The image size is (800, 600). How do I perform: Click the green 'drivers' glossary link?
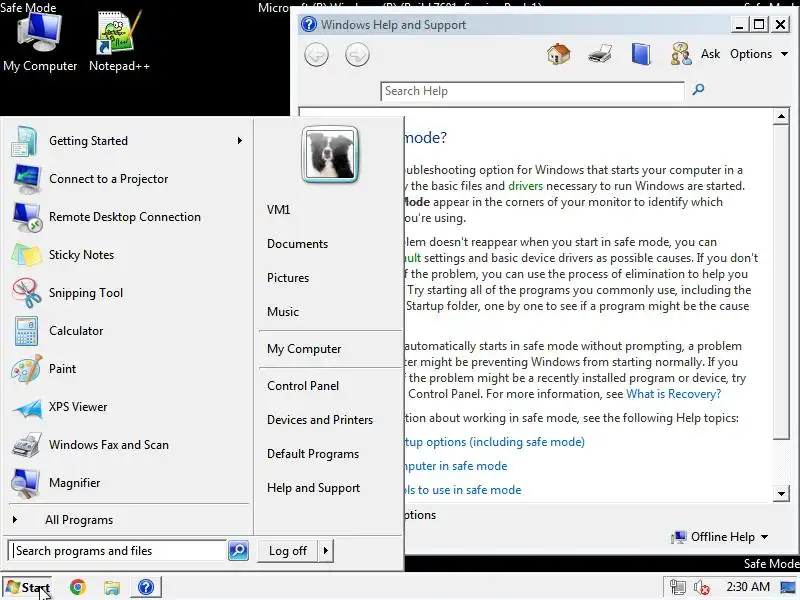(526, 186)
